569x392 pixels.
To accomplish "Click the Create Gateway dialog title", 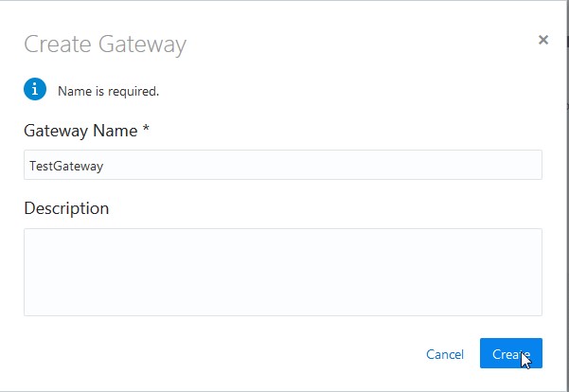I will [x=104, y=44].
